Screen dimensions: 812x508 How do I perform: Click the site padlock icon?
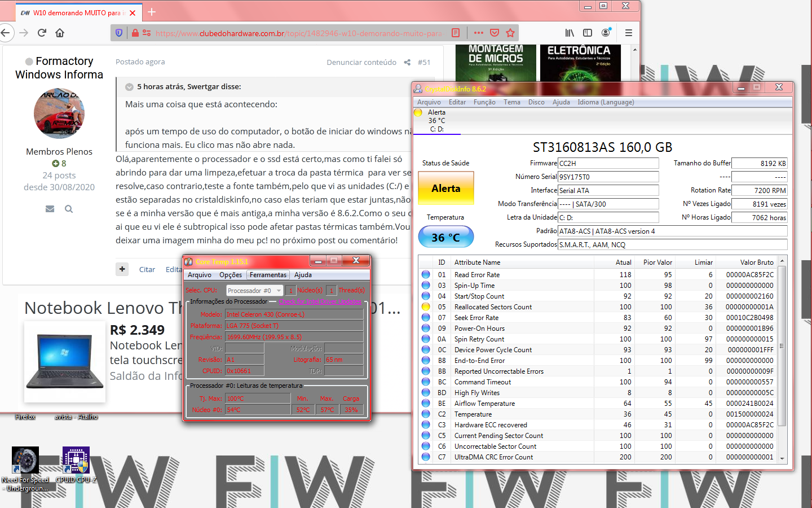click(135, 33)
